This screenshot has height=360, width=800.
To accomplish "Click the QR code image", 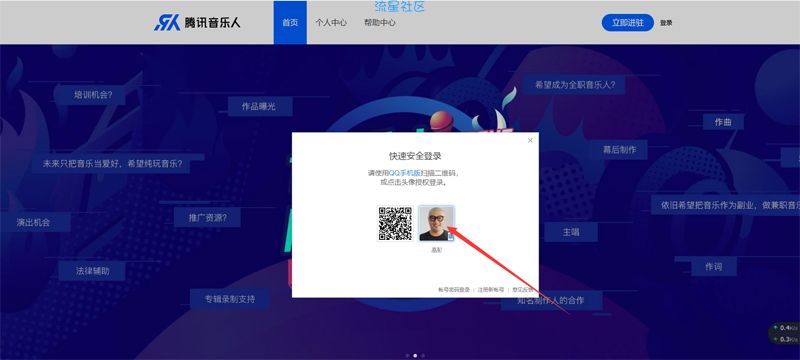I will (395, 223).
